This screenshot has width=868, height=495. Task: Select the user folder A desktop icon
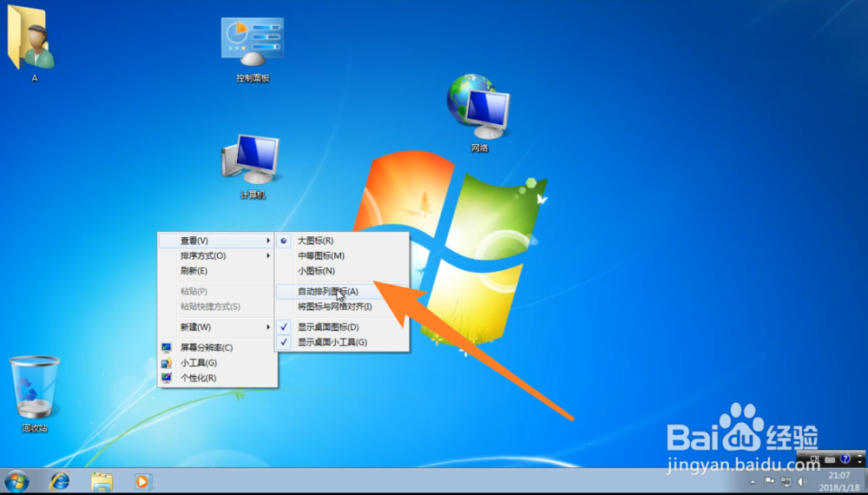pyautogui.click(x=32, y=43)
